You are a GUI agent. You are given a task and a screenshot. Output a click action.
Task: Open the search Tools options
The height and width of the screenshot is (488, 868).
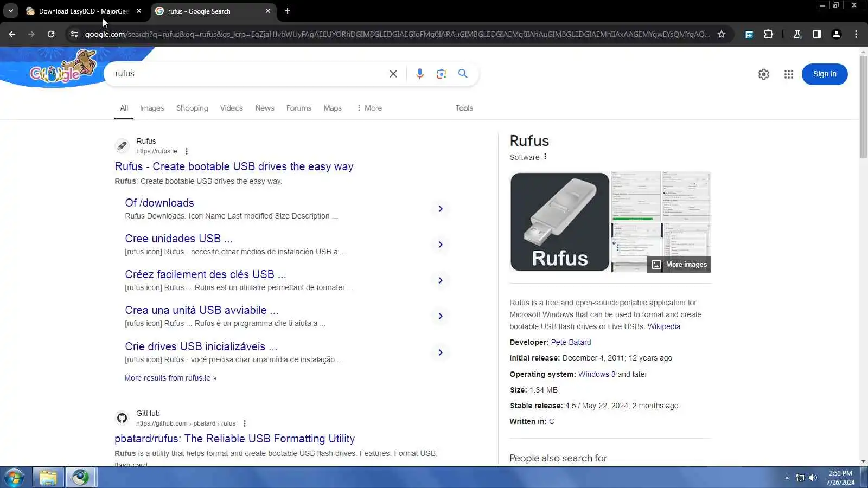[x=464, y=108]
